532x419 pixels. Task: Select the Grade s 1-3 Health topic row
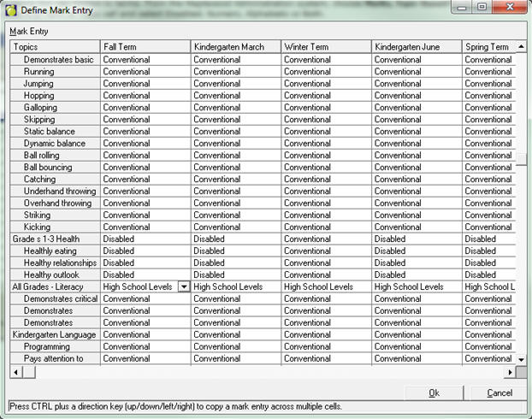click(55, 239)
